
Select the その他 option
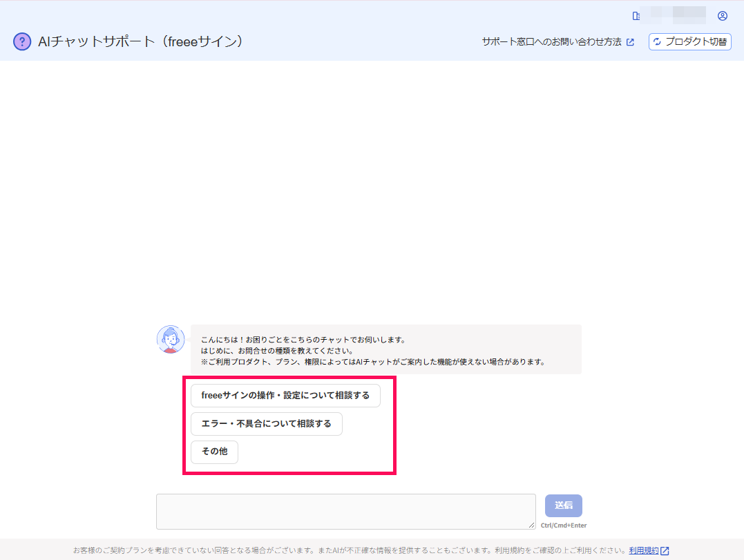click(214, 452)
